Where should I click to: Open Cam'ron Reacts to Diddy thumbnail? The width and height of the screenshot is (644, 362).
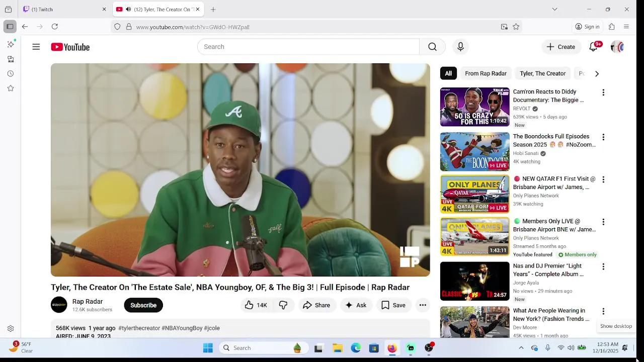point(475,107)
